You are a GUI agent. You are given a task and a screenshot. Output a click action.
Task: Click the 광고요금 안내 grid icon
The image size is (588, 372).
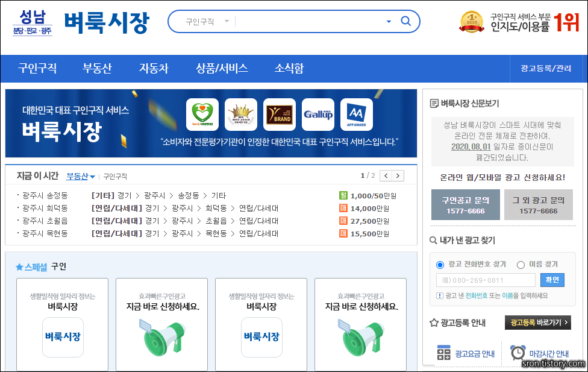443,353
